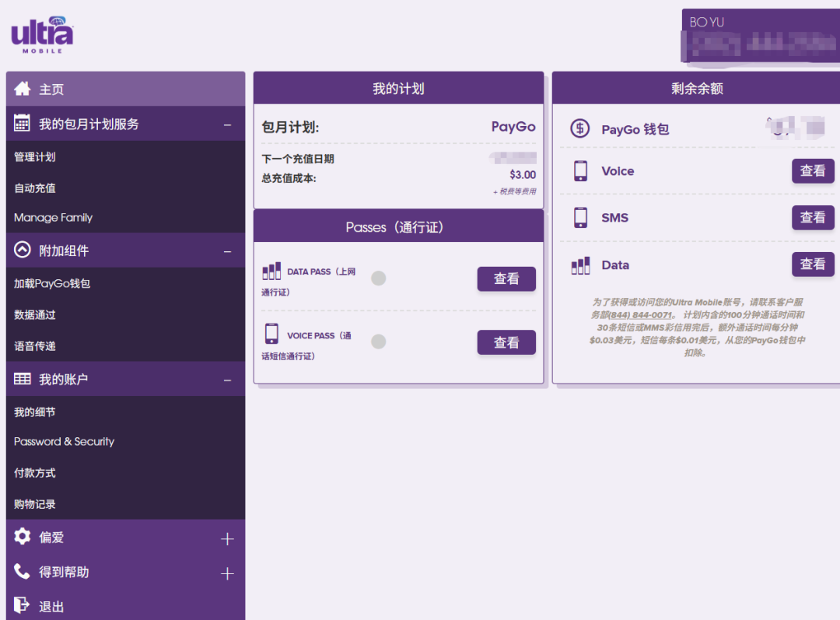
Task: Collapse the 我的包月计划服务 section
Action: tap(228, 125)
